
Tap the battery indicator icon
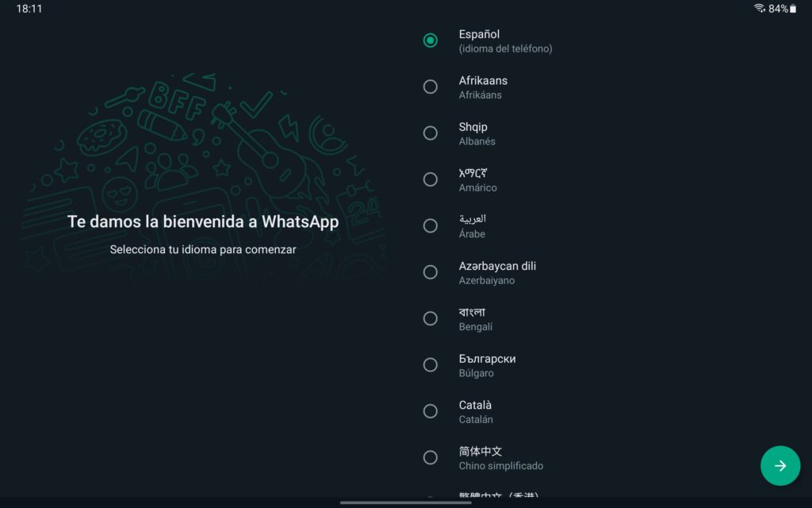tap(792, 9)
